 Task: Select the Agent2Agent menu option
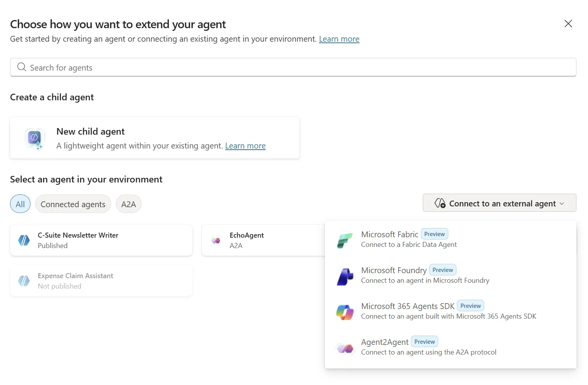coord(450,347)
